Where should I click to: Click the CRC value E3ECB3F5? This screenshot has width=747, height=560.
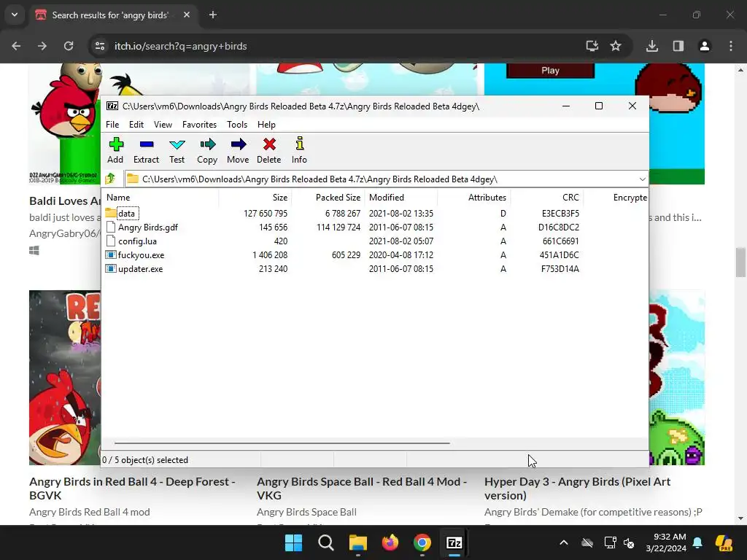[560, 214]
